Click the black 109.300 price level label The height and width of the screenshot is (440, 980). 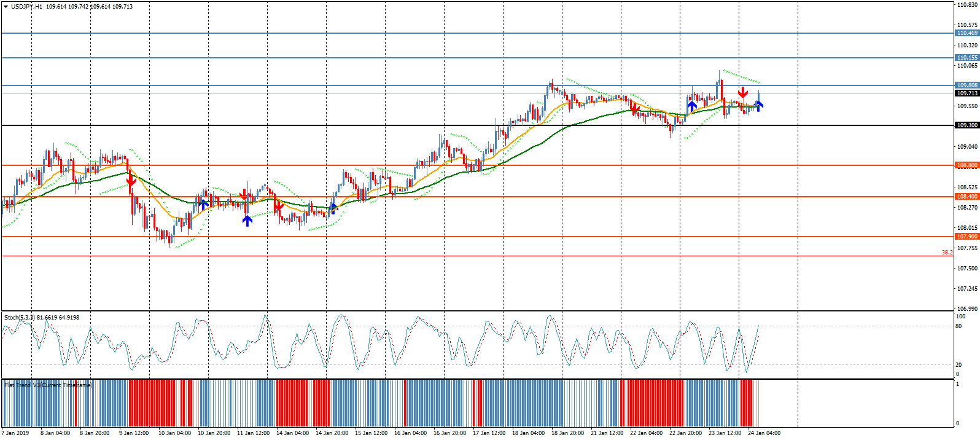point(967,125)
